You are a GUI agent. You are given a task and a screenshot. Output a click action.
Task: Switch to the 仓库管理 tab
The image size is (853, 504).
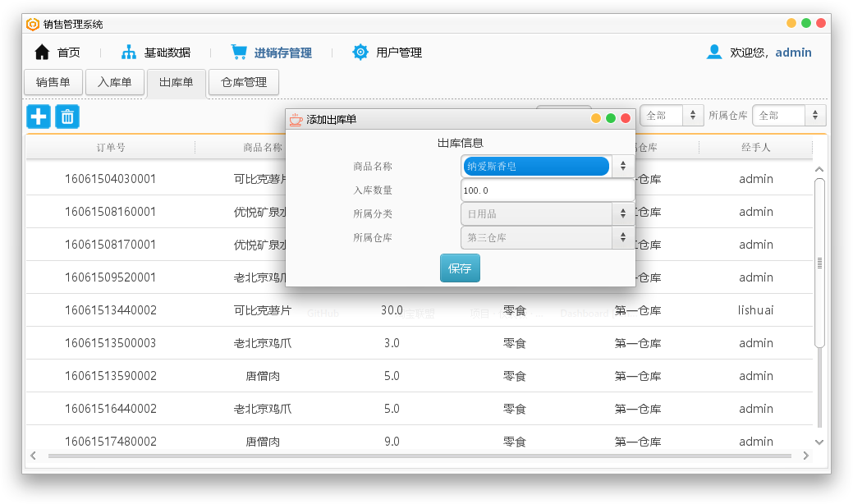click(244, 82)
